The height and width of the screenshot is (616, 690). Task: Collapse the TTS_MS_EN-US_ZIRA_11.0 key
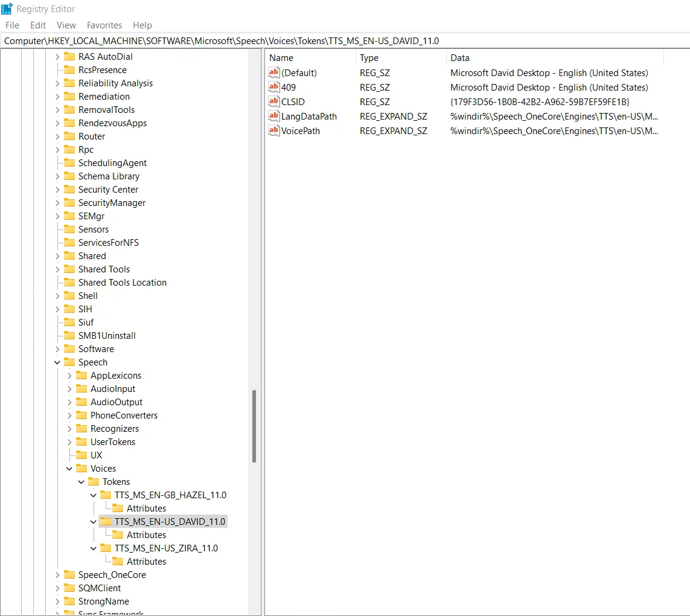coord(94,548)
